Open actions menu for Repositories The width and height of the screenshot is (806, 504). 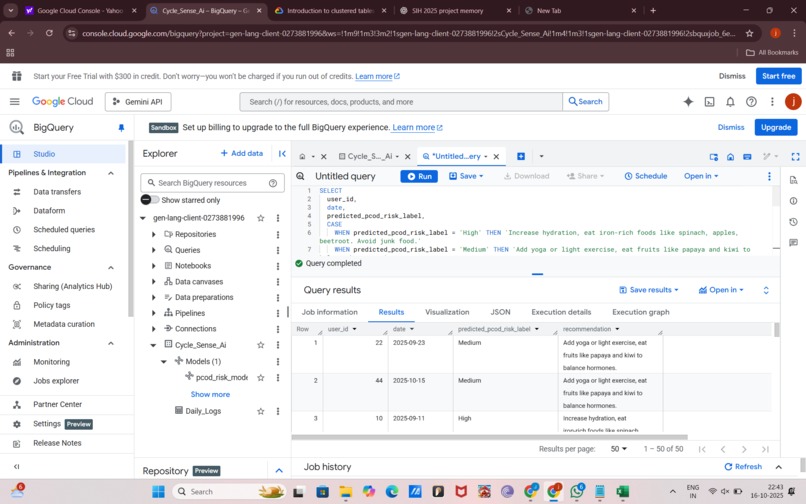tap(278, 235)
